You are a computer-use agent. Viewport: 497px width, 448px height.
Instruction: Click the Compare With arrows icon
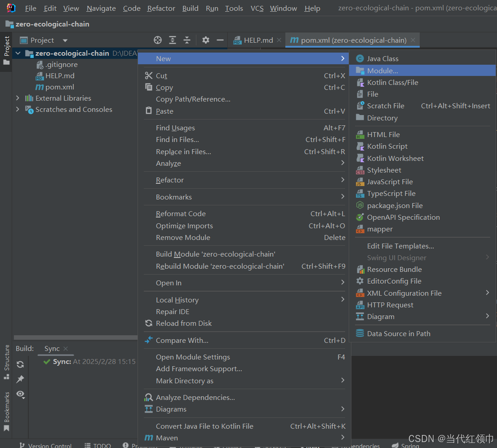pyautogui.click(x=149, y=340)
